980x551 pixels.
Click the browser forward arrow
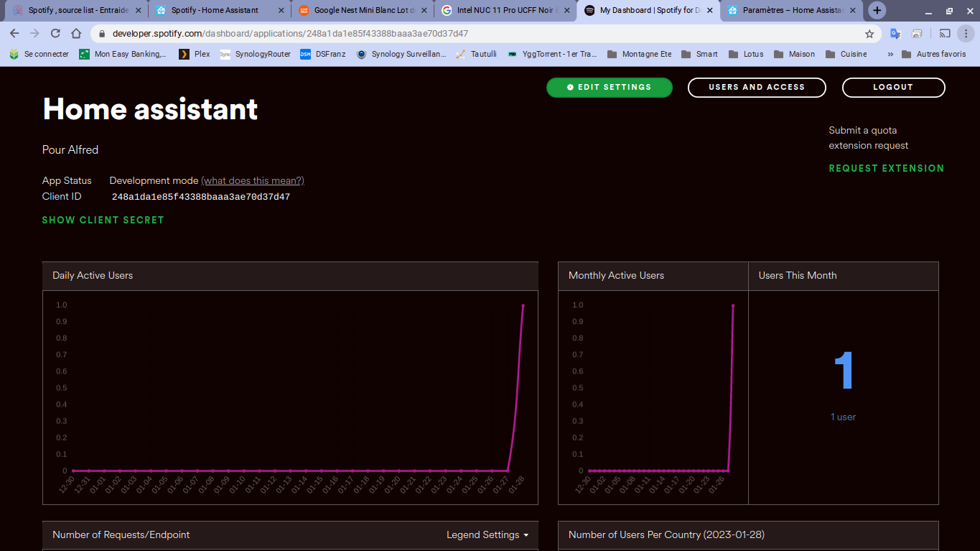[34, 34]
